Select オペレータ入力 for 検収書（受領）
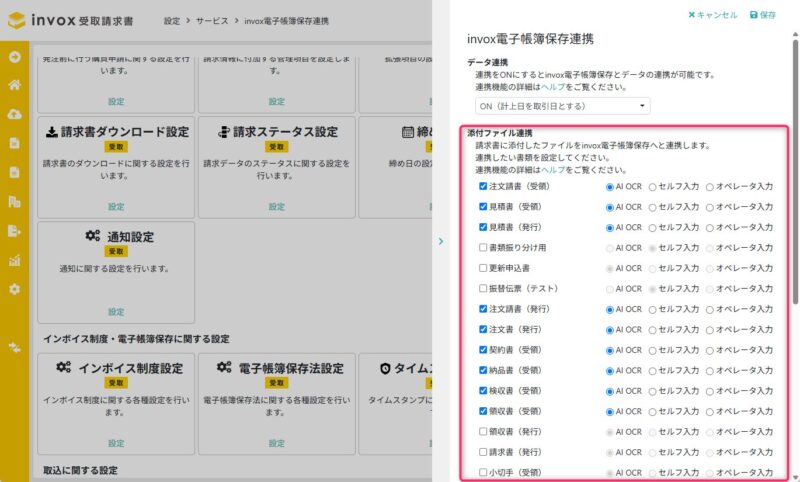800x482 pixels. point(710,391)
